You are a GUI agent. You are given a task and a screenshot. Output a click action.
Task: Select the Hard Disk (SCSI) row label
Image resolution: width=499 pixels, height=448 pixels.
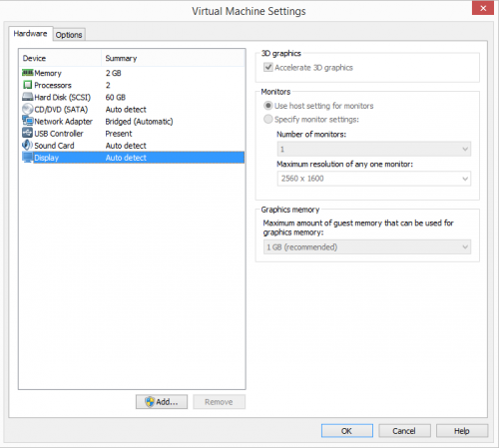coord(63,97)
